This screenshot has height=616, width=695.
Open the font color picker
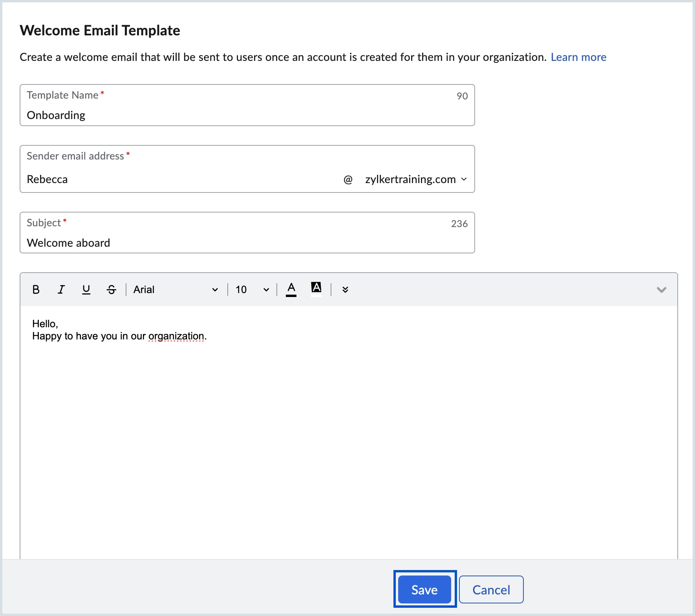[x=291, y=289]
